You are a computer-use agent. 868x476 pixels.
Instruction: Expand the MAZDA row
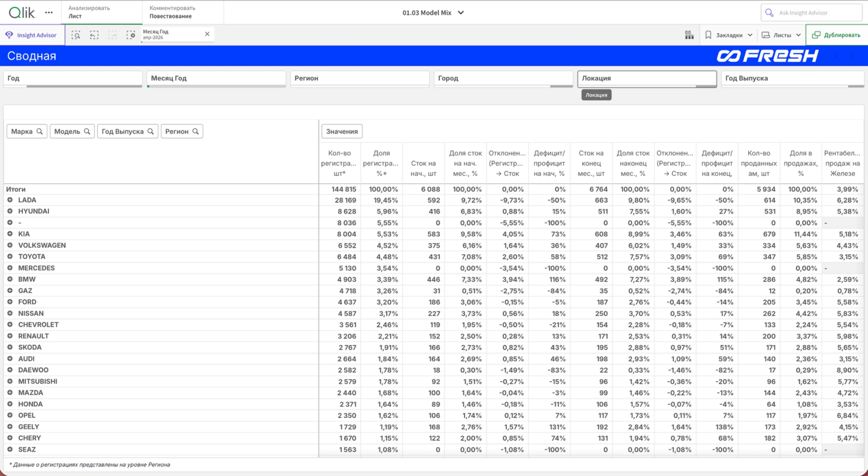10,393
